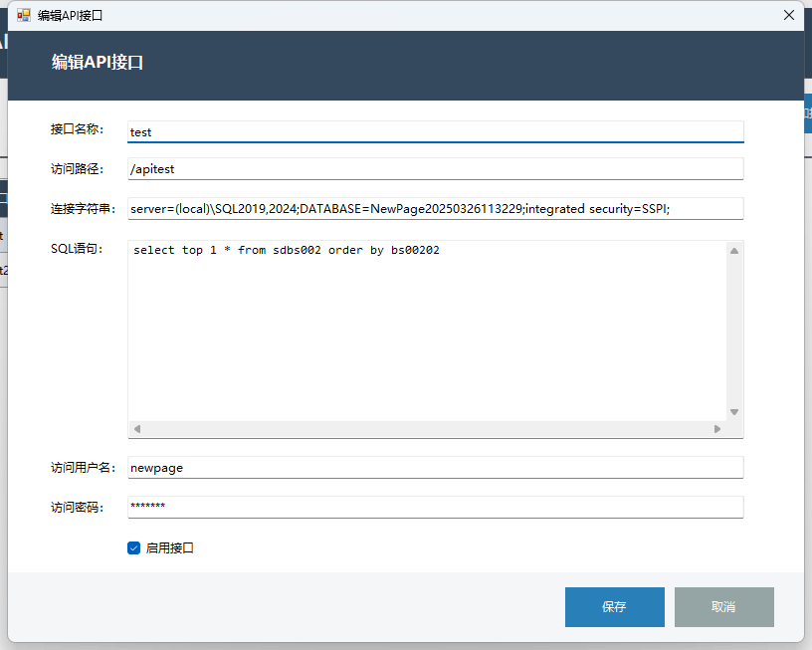Click the SQL box scroll up arrow
Viewport: 812px width, 650px height.
pyautogui.click(x=734, y=251)
